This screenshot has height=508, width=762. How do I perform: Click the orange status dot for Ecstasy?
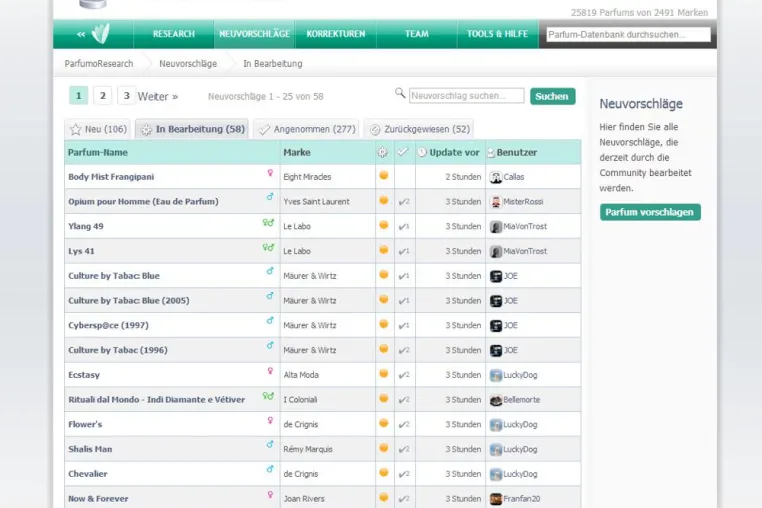(x=383, y=373)
